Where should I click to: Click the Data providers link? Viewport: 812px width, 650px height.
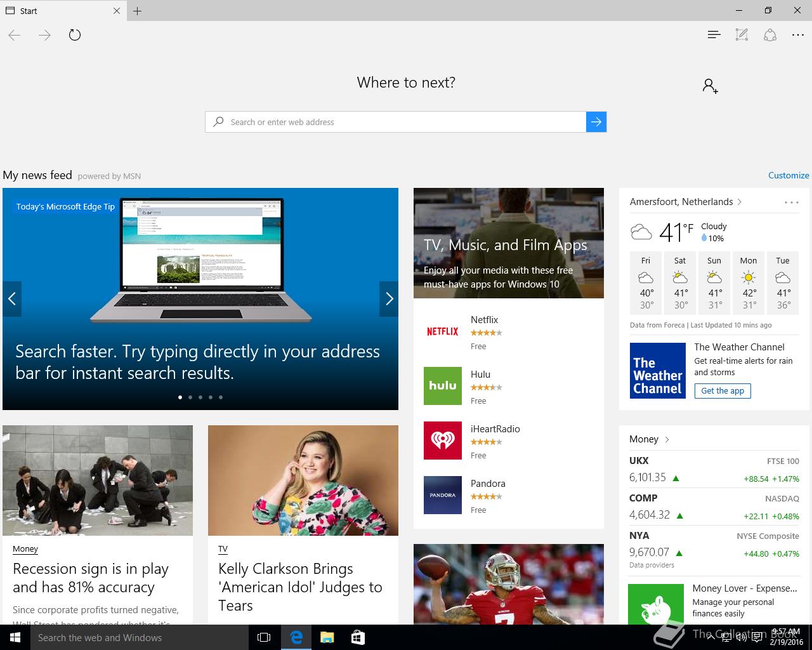pos(652,565)
